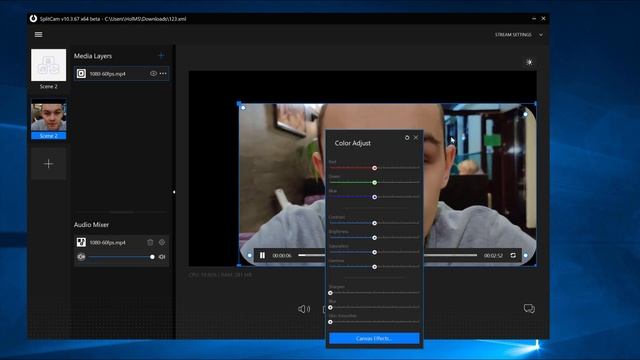Image resolution: width=640 pixels, height=360 pixels.
Task: Adjust the Blue color slider
Action: point(374,197)
